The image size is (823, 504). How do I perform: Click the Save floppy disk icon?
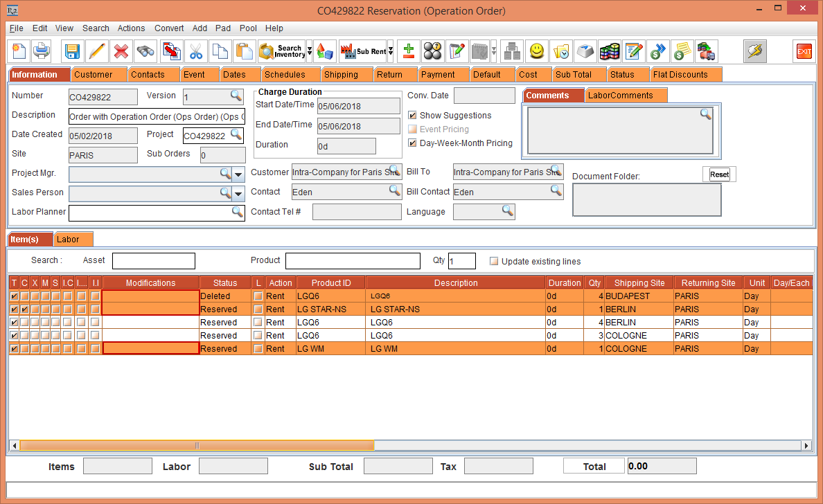coord(73,51)
